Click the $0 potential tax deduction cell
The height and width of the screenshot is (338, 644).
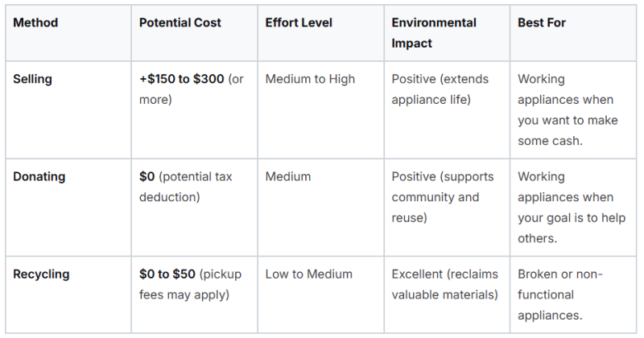click(186, 187)
